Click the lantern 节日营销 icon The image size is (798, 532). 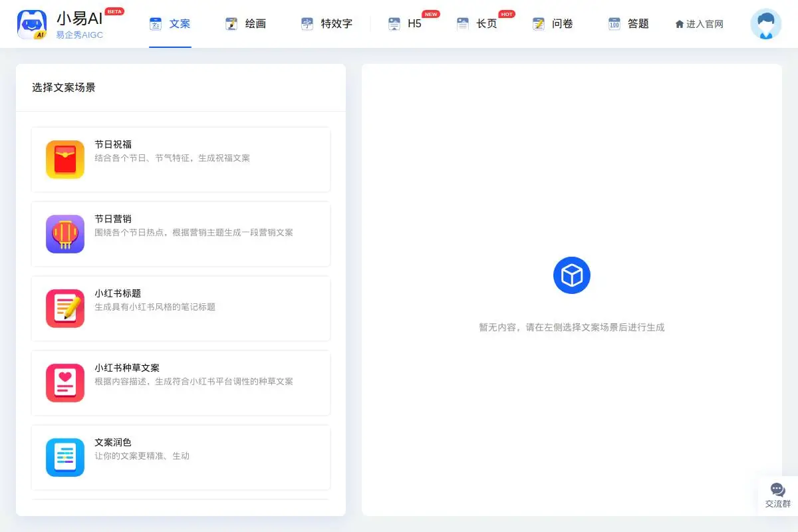[65, 234]
